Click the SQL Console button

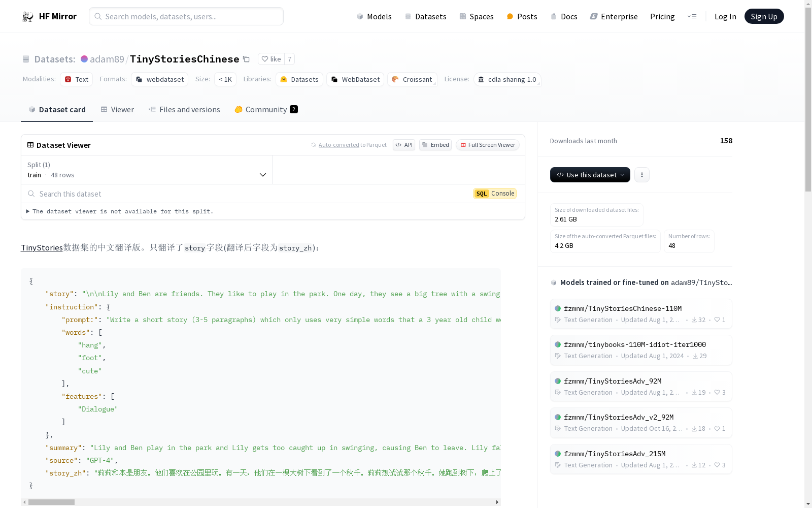click(x=495, y=194)
